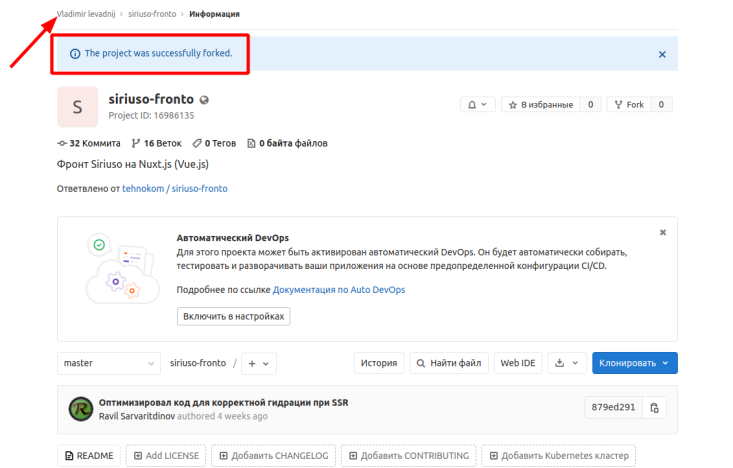Screen dimensions: 733x468
Task: Open the download source code dropdown
Action: click(x=567, y=363)
